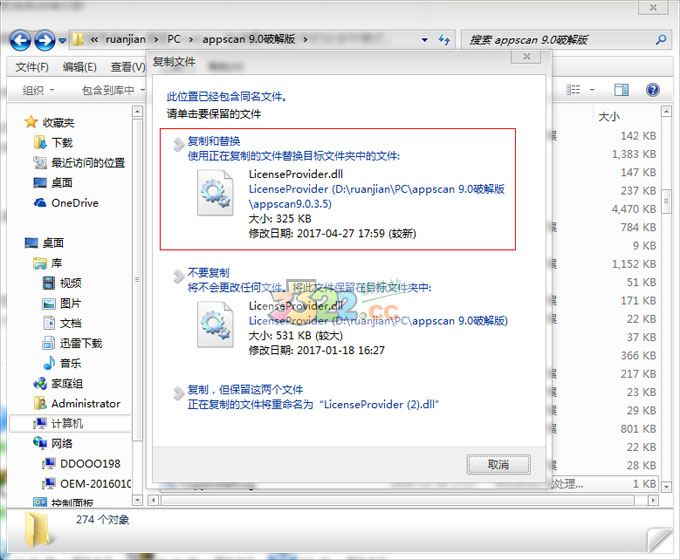The image size is (680, 560).
Task: Click LicenseProvider.dll icon sized 531 KB
Action: (x=215, y=324)
